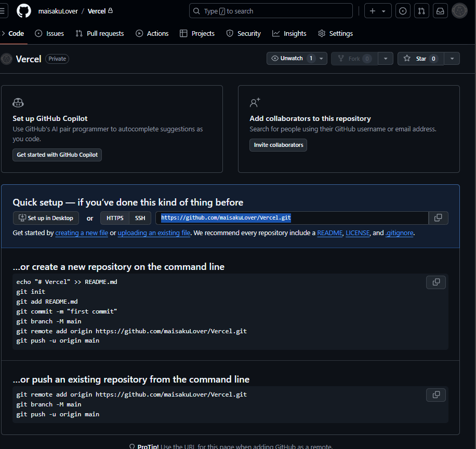
Task: Switch to the Projects tab
Action: coord(197,33)
